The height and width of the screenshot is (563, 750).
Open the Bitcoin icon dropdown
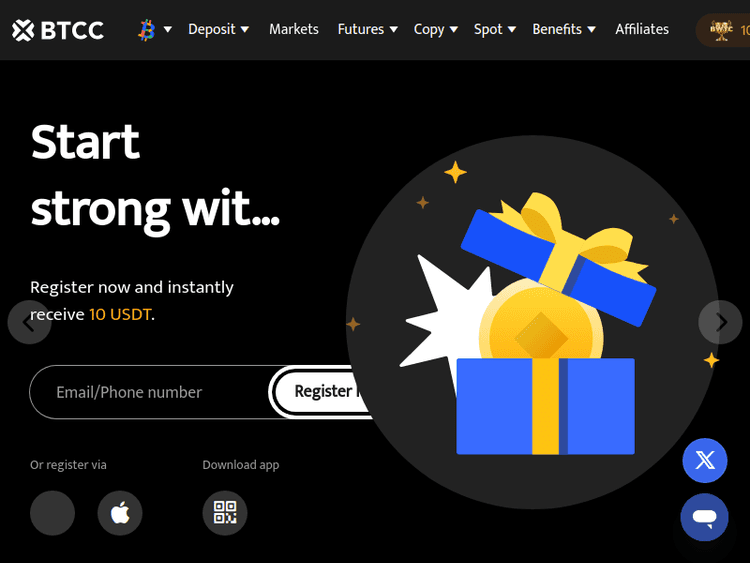pyautogui.click(x=154, y=30)
